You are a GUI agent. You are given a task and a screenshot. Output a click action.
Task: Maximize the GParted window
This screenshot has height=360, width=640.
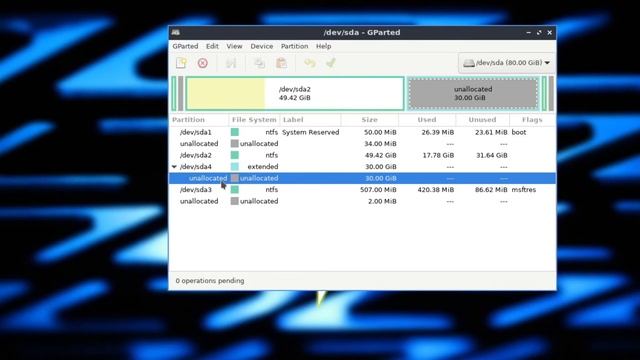coord(539,32)
